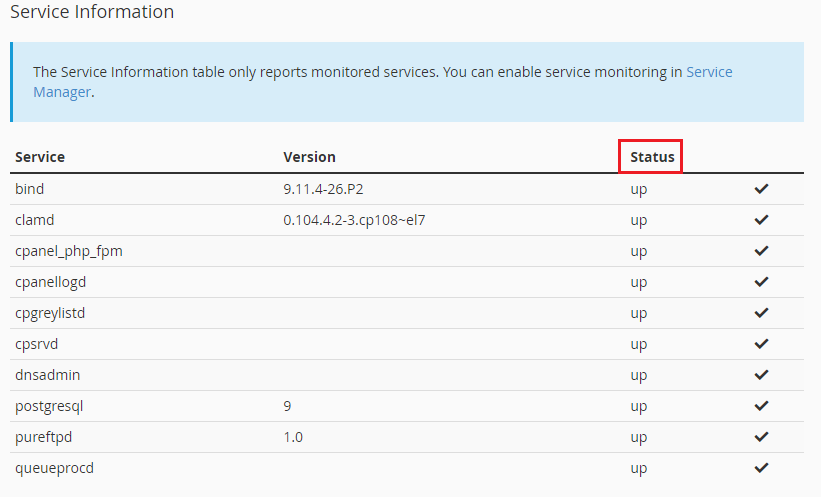The width and height of the screenshot is (821, 497).
Task: Select the bind service name
Action: point(30,189)
